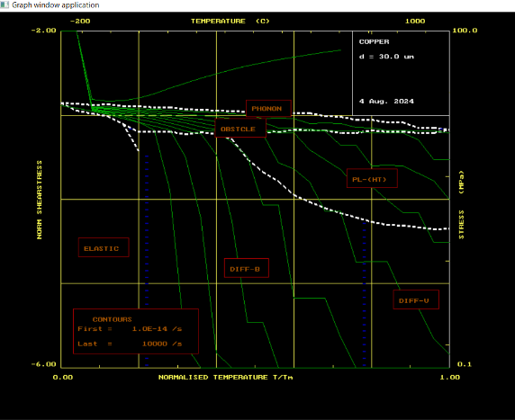
Task: Click the First contour value 1.0E-14 /s
Action: (157, 329)
